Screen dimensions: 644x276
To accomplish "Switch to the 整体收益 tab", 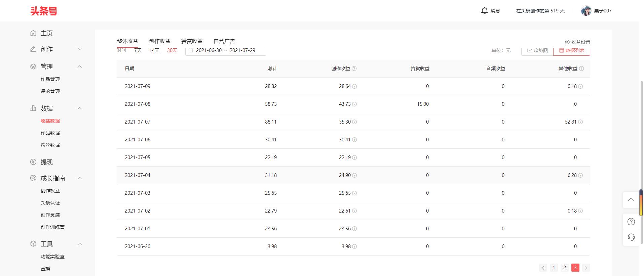I will click(x=127, y=41).
